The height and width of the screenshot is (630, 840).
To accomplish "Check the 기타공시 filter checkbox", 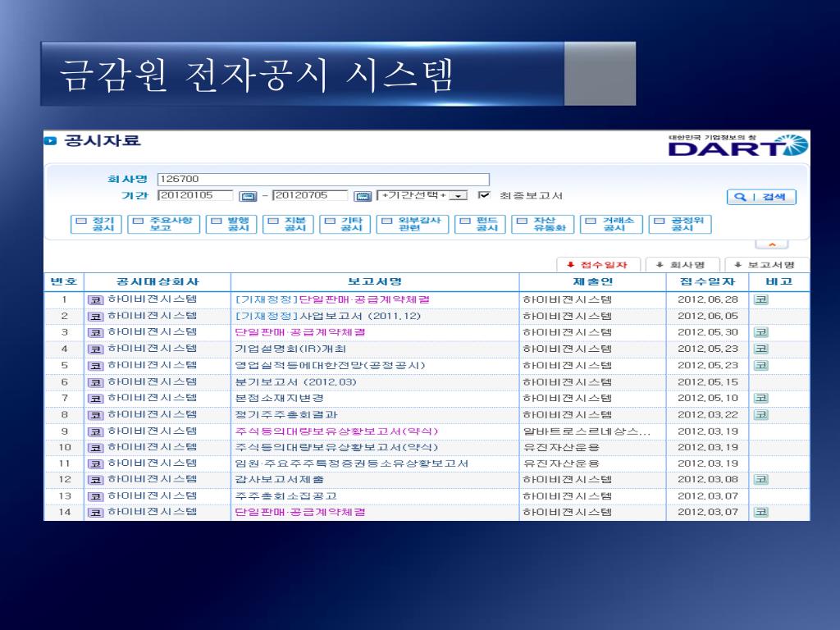I will click(330, 221).
